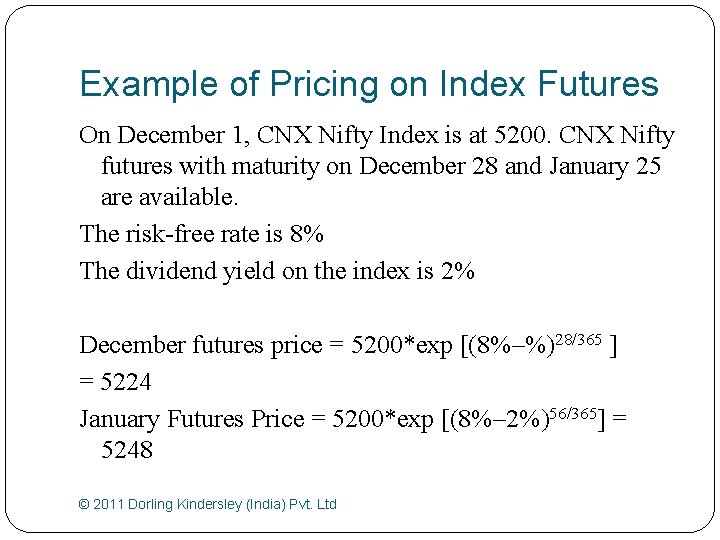Click the '8%' risk-free rate value

pos(307,234)
